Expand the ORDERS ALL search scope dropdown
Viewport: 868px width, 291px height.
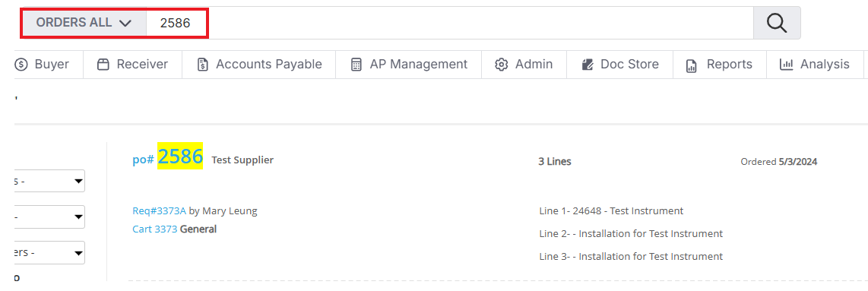click(x=84, y=24)
